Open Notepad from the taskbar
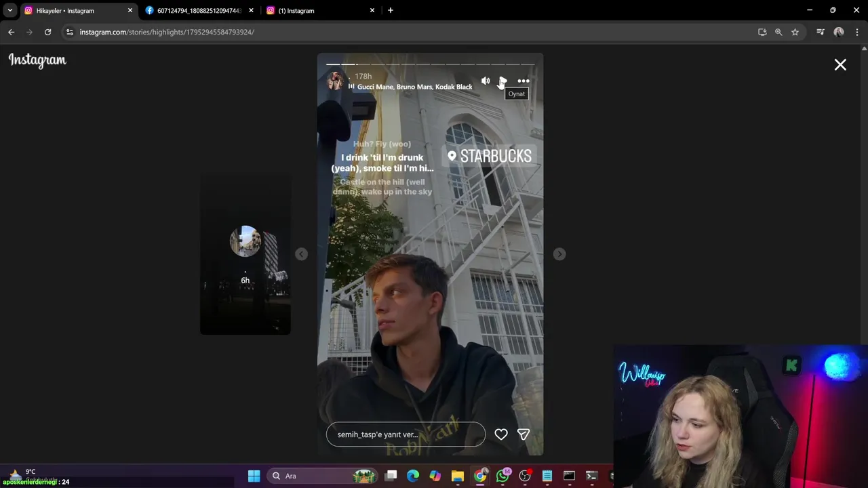Screen dimensions: 868x488 pyautogui.click(x=547, y=476)
